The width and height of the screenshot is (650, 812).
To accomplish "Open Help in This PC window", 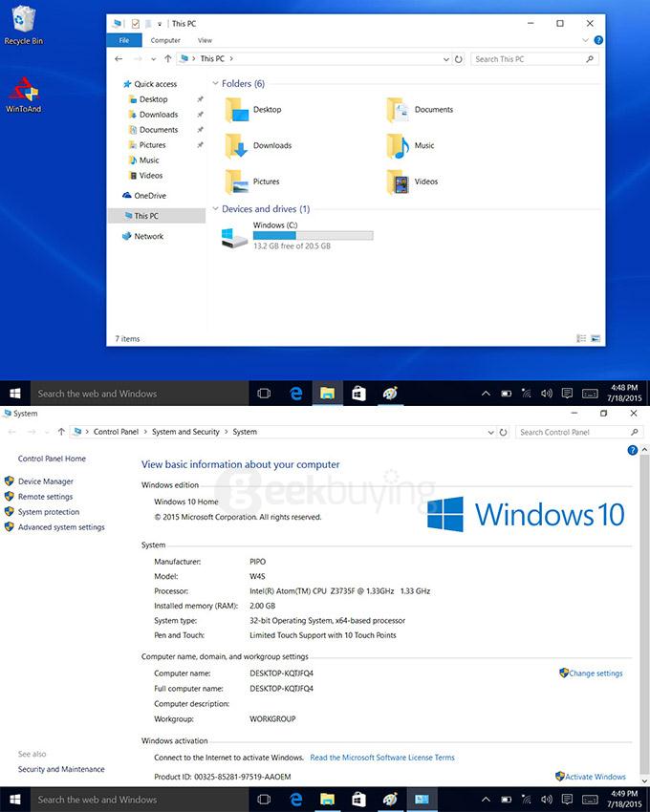I will (598, 40).
